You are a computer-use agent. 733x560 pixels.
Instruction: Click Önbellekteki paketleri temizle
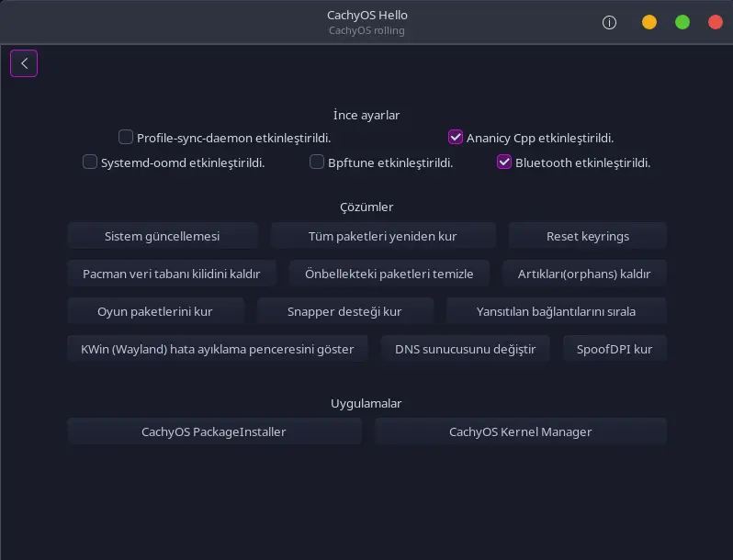[389, 274]
